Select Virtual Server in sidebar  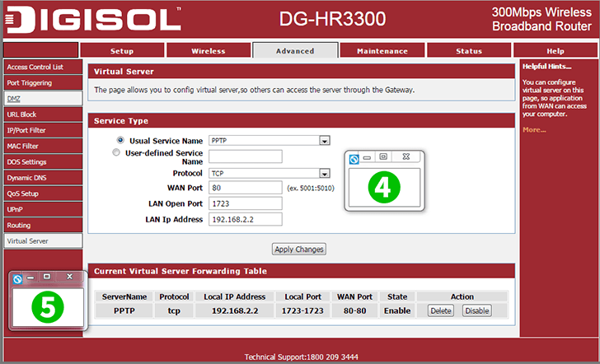pos(43,241)
